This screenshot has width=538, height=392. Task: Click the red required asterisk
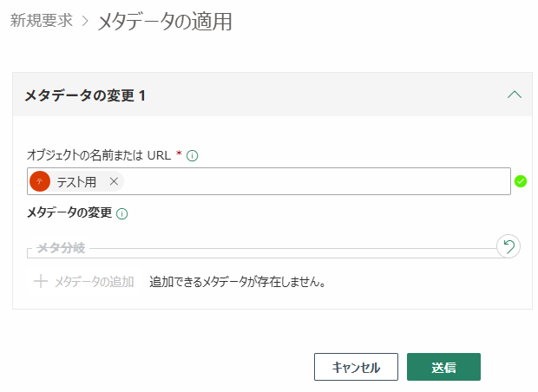click(x=179, y=154)
